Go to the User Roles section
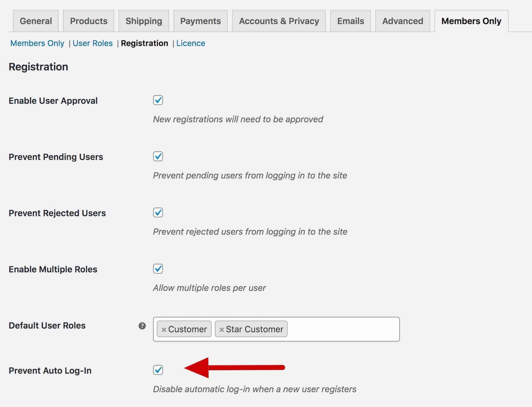 click(93, 43)
